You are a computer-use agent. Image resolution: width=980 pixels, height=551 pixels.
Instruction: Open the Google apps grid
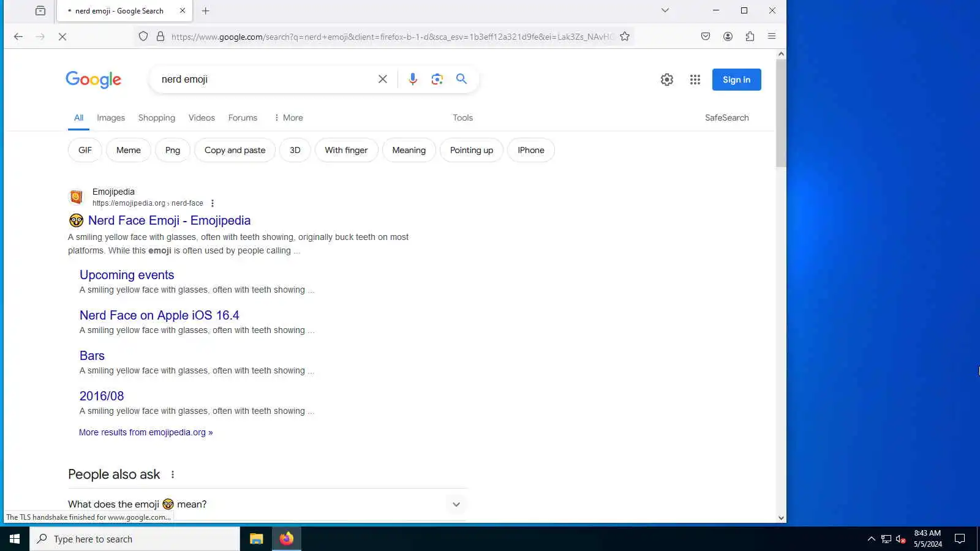[695, 80]
